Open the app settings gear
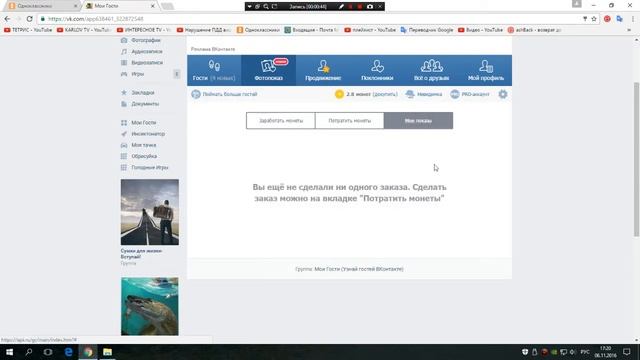Viewport: 640px width, 360px height. 503,94
